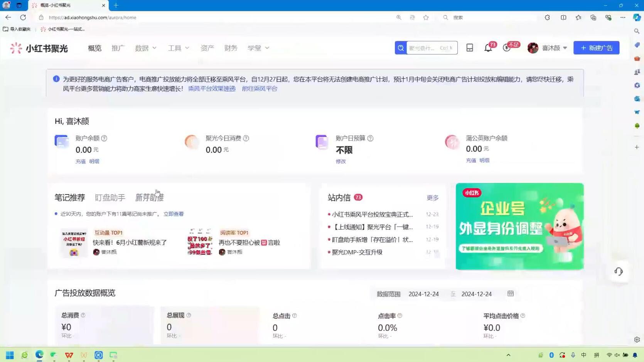This screenshot has width=644, height=362.
Task: Expand the 数据 dropdown menu
Action: pos(145,48)
